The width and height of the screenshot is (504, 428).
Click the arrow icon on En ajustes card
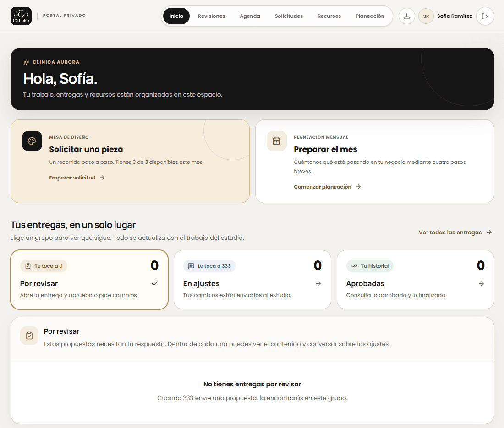coord(318,283)
